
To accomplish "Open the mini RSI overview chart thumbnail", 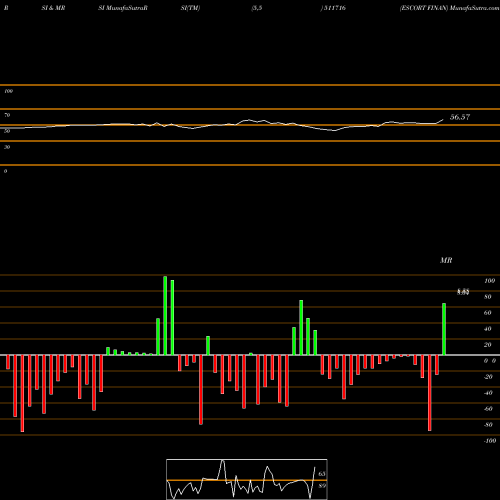I will coord(247,479).
